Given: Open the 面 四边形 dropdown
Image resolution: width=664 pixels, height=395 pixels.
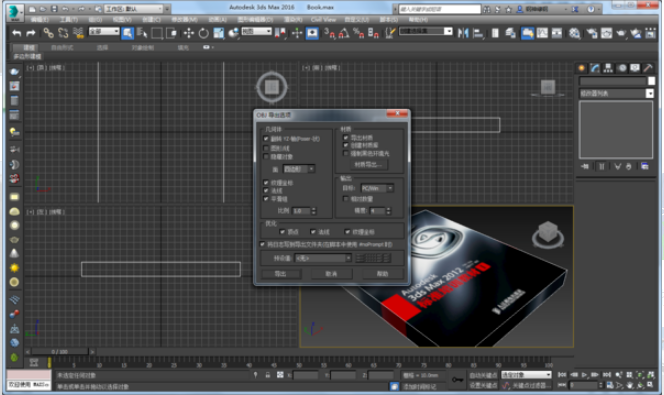Looking at the screenshot, I should (x=299, y=169).
